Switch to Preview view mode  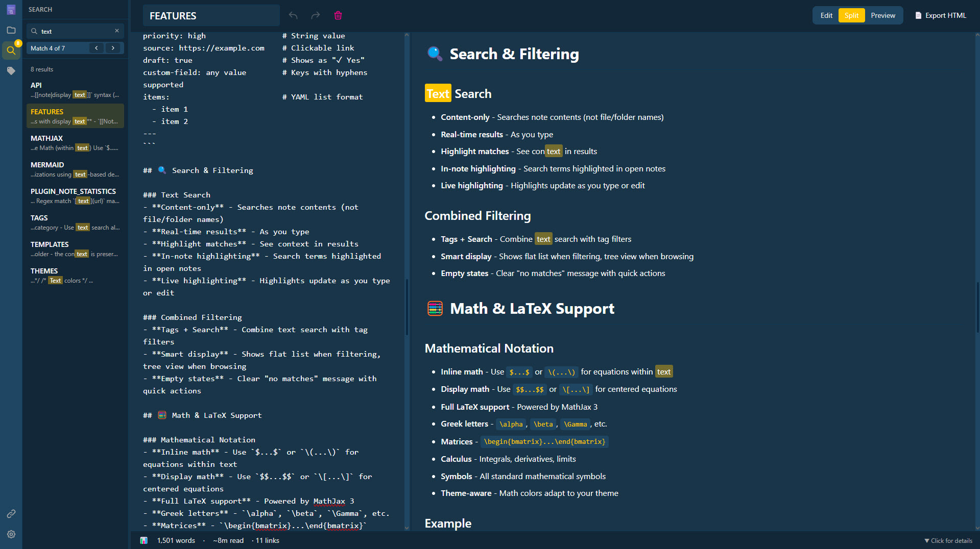click(x=883, y=15)
